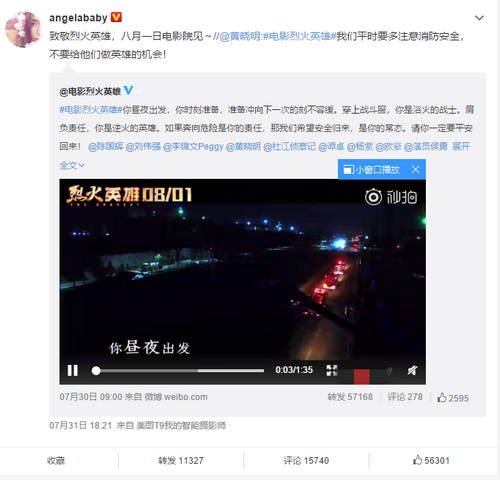
Task: Like the post with 56301 thumbs up
Action: point(431,461)
